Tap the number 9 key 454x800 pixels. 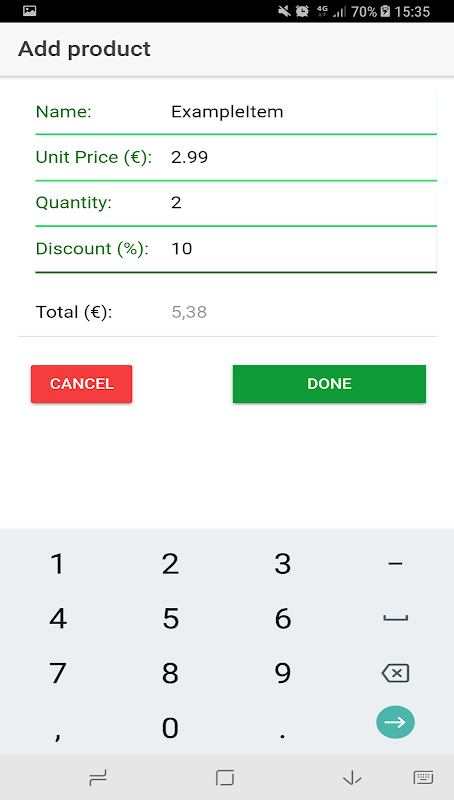click(283, 673)
